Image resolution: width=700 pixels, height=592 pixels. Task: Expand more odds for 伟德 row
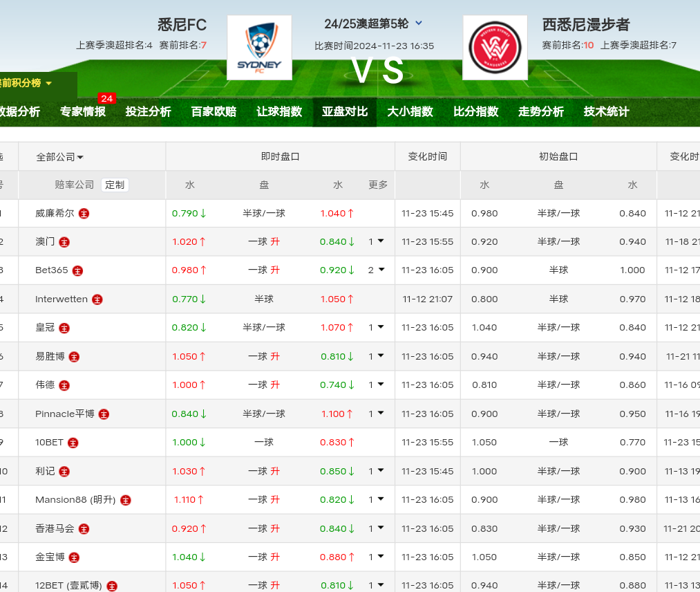(377, 385)
